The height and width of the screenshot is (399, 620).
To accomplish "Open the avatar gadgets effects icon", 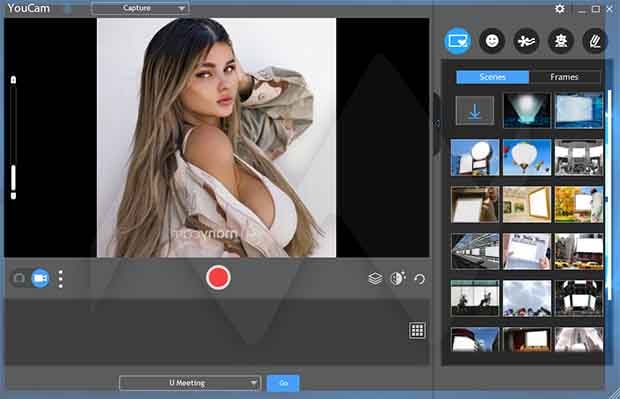I will tap(561, 41).
